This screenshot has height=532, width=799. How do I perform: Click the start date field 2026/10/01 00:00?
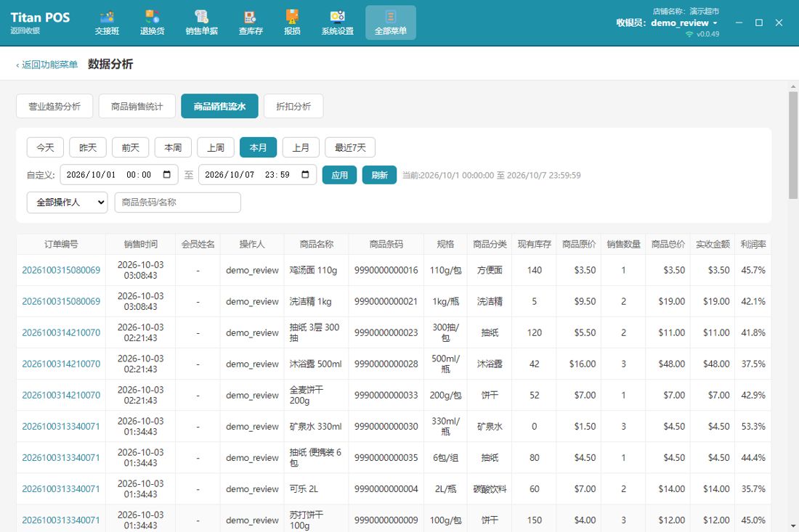point(119,175)
